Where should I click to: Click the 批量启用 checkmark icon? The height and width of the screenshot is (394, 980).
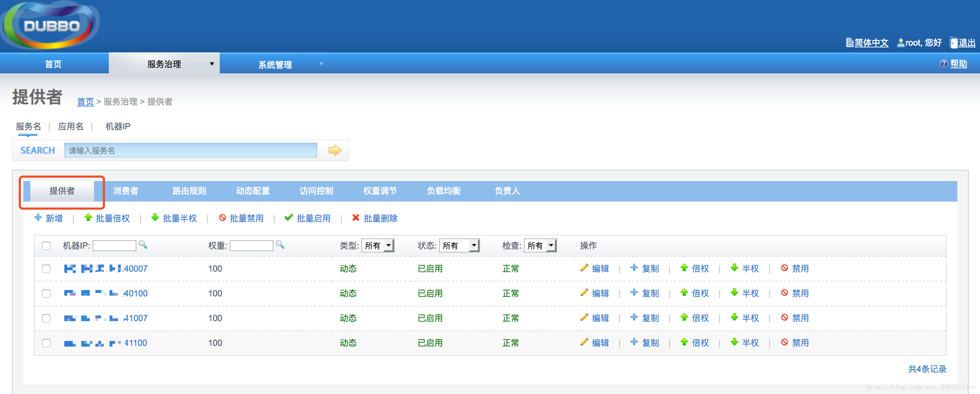pyautogui.click(x=289, y=218)
